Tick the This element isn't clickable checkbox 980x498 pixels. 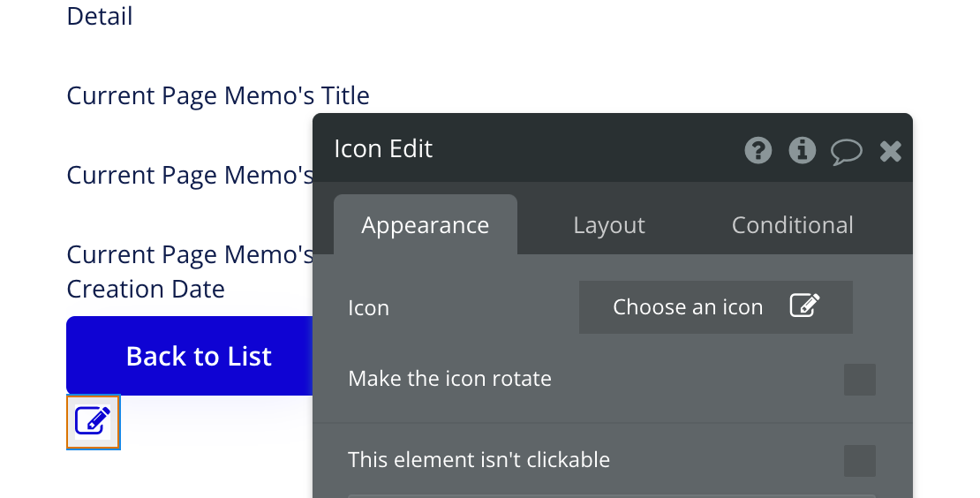click(859, 460)
